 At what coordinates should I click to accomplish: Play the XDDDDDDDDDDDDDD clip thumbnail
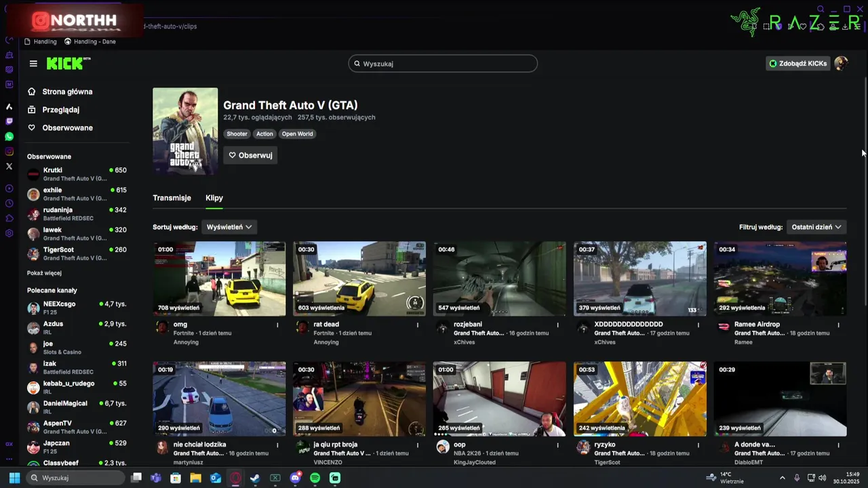click(x=640, y=279)
